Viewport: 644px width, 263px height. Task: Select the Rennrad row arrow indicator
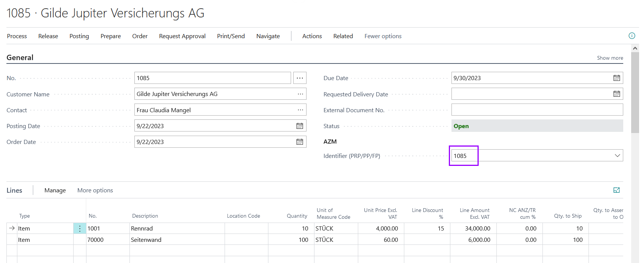[12, 228]
